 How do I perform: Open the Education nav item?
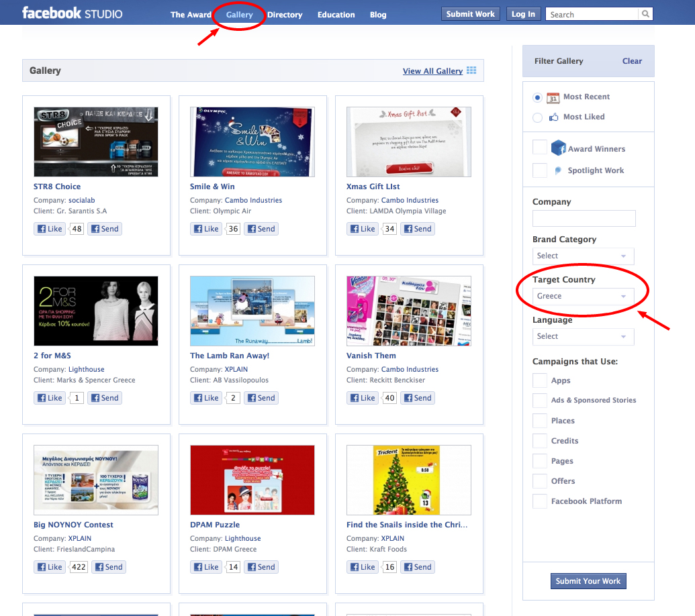336,15
